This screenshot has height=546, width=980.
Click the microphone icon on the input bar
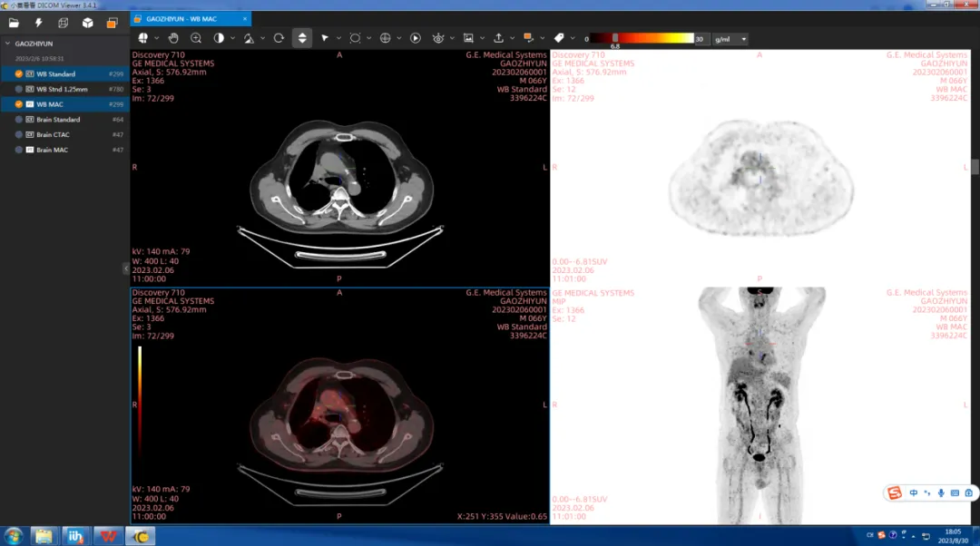click(941, 492)
